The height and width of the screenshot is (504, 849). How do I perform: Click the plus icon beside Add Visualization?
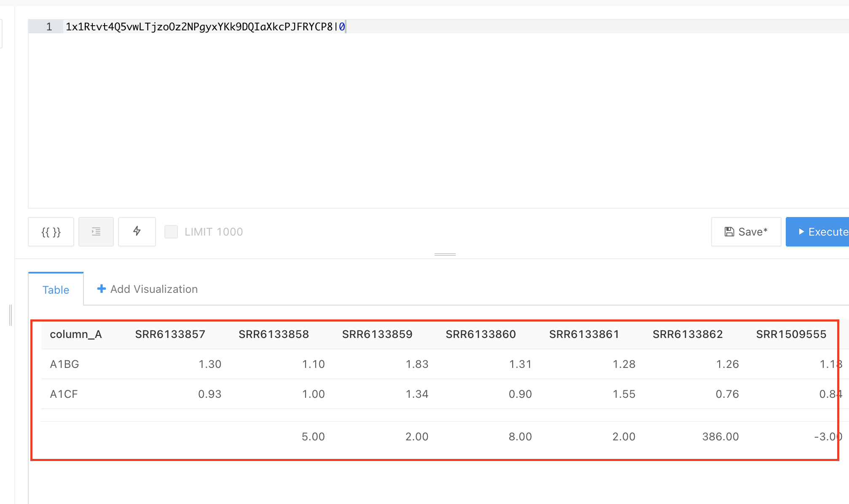[x=102, y=289]
